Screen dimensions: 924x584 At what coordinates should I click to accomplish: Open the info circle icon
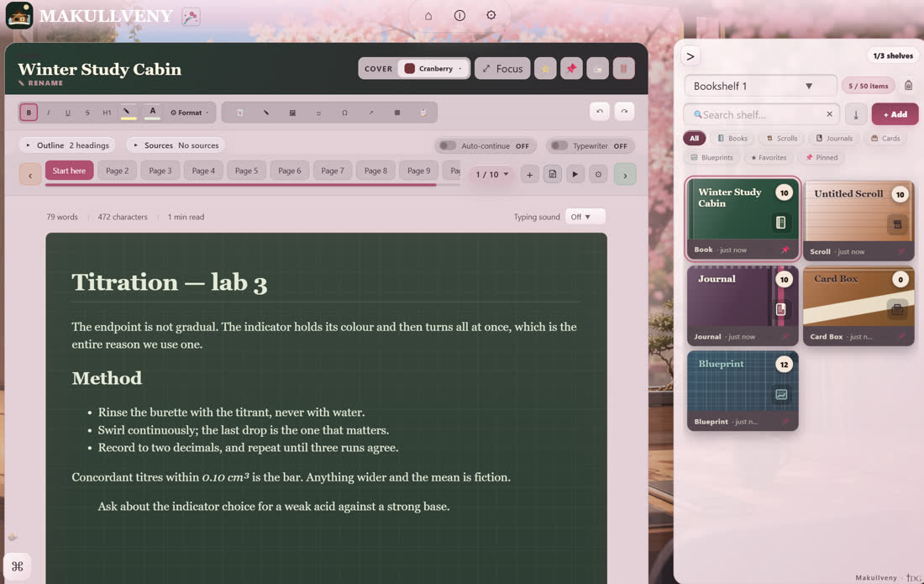459,16
